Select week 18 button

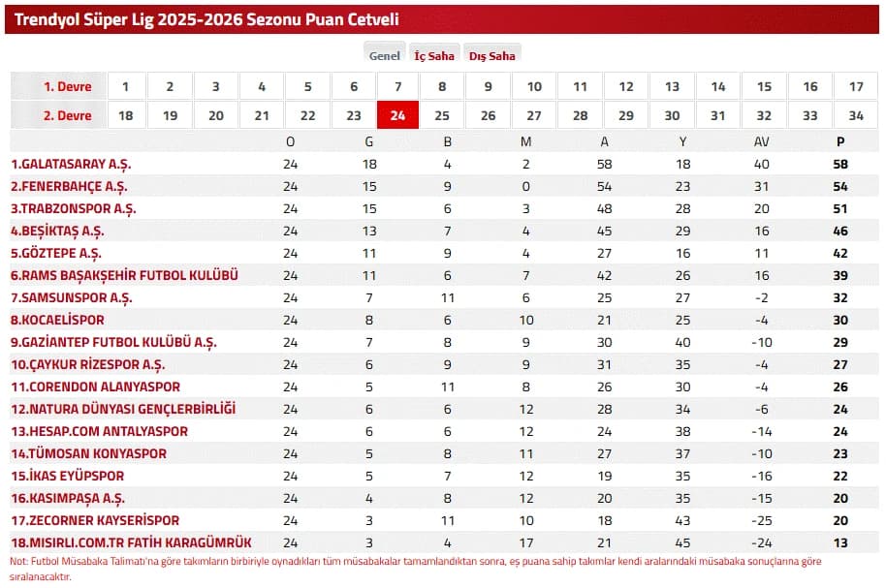pyautogui.click(x=126, y=115)
